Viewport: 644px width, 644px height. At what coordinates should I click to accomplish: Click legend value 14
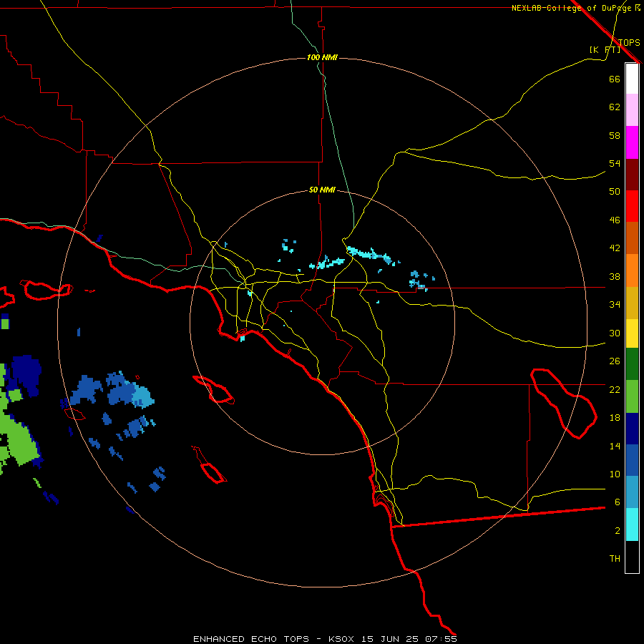pos(615,446)
